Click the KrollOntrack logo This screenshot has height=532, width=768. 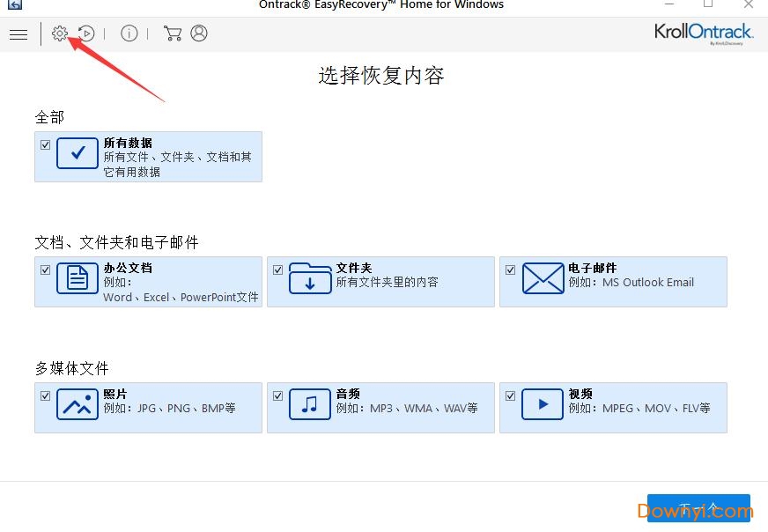tap(702, 33)
